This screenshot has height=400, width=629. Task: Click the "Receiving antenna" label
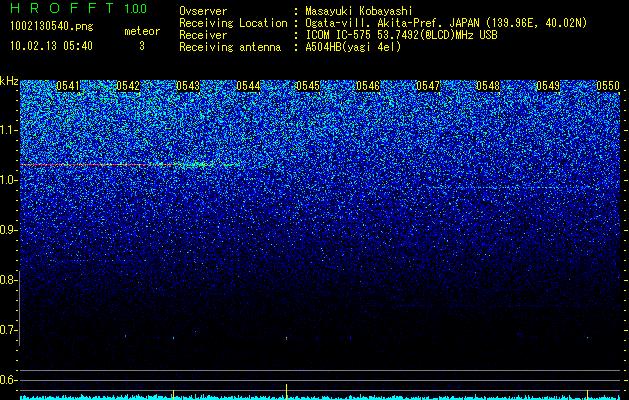click(x=230, y=47)
